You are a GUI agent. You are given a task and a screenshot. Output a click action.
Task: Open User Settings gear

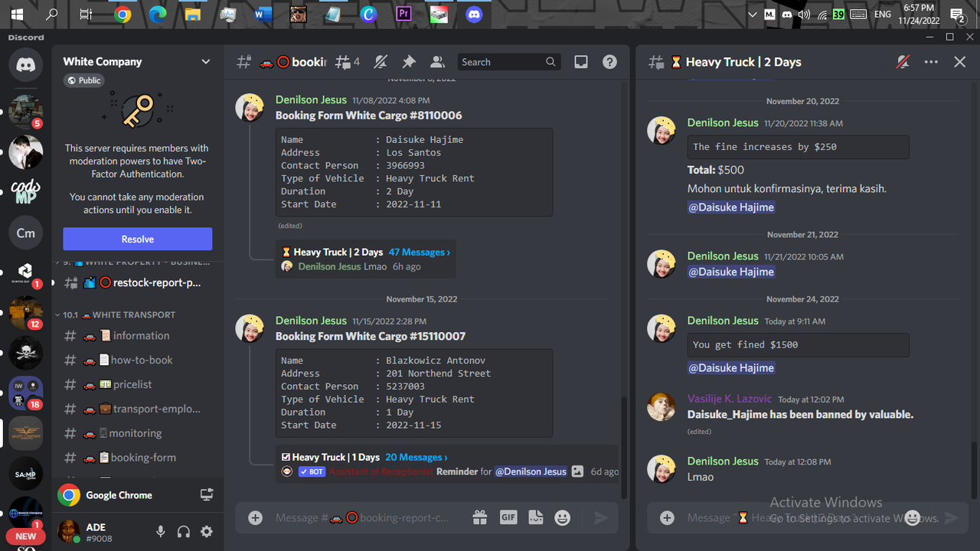[207, 532]
